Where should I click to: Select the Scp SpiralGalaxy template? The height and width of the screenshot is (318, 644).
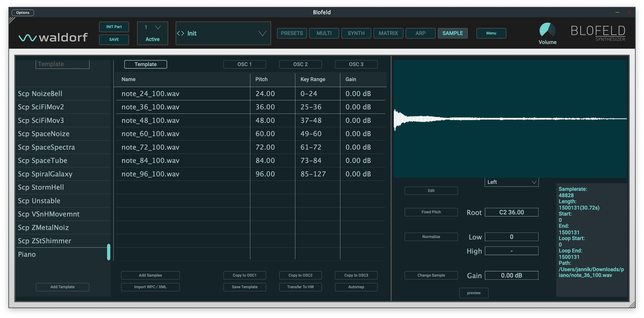point(63,174)
